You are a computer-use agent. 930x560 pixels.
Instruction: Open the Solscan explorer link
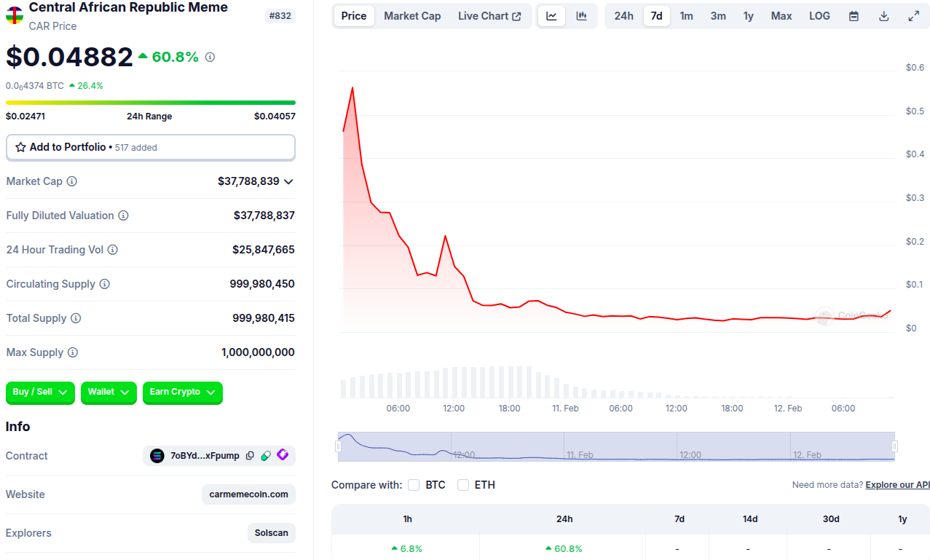click(x=272, y=533)
